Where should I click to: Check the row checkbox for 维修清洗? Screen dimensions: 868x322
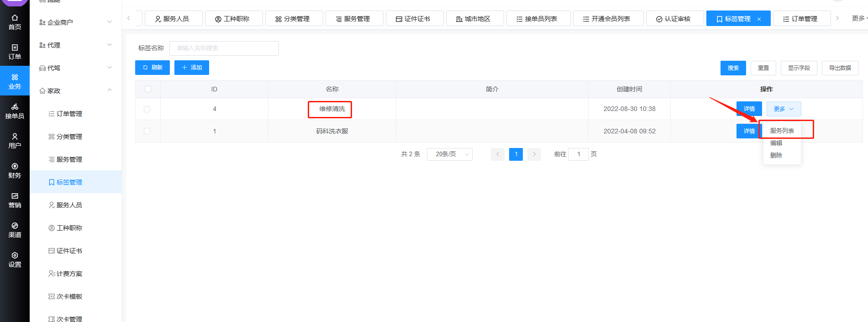tap(147, 109)
